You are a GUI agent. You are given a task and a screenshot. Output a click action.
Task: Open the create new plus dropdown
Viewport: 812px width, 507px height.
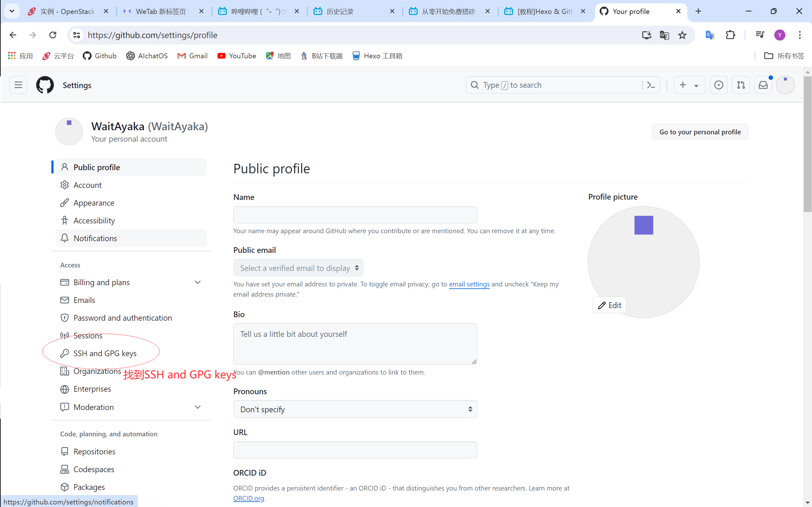(x=689, y=85)
